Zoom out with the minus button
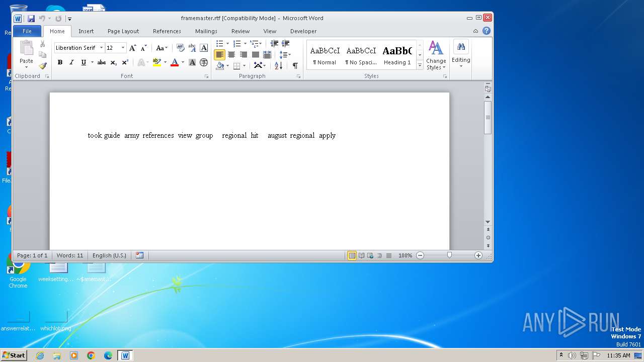 click(420, 255)
